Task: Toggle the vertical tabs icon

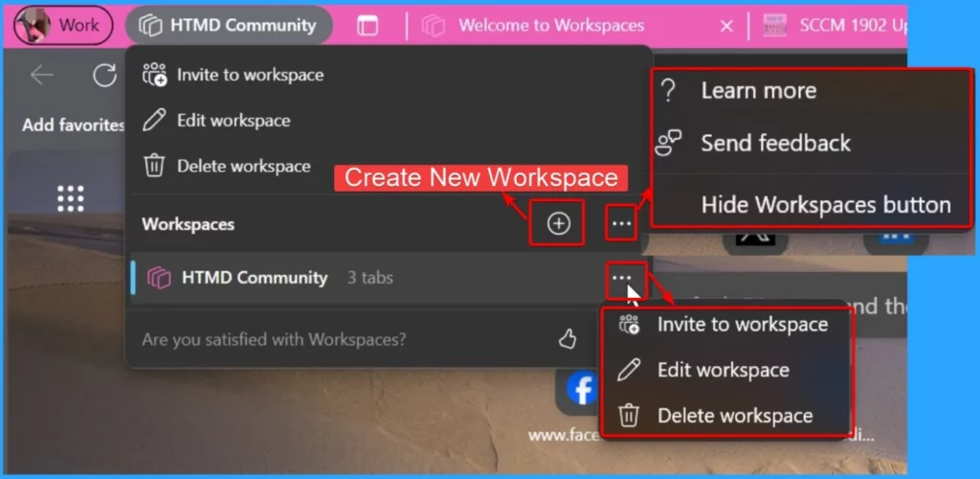Action: tap(367, 26)
